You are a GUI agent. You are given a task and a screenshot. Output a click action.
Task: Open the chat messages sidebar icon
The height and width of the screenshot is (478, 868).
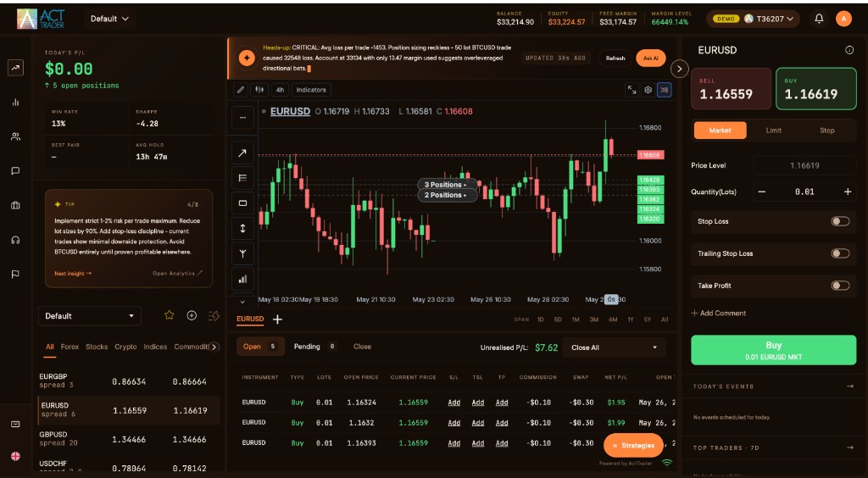(x=15, y=171)
